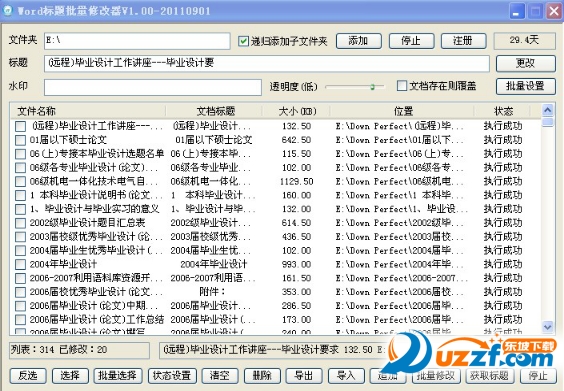Adjust the 透明度 slider handle
Image resolution: width=564 pixels, height=391 pixels.
click(373, 87)
